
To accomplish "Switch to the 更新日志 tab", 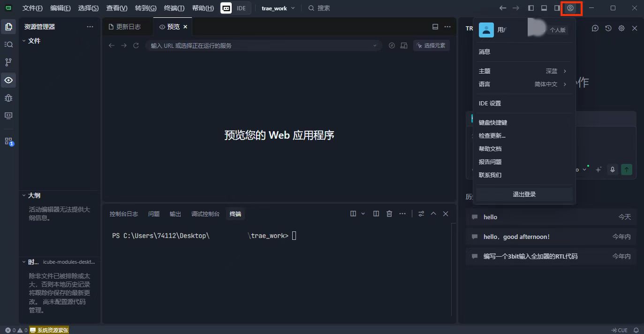I will (128, 27).
